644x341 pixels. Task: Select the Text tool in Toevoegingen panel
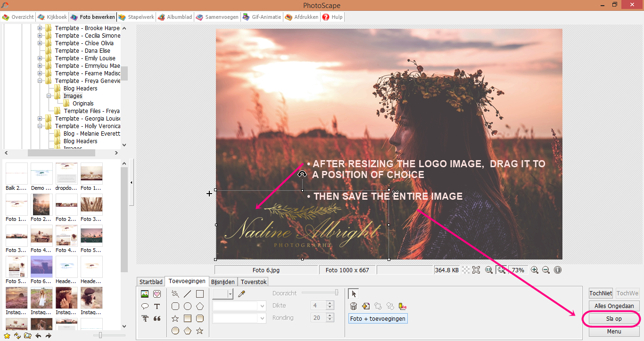(158, 306)
